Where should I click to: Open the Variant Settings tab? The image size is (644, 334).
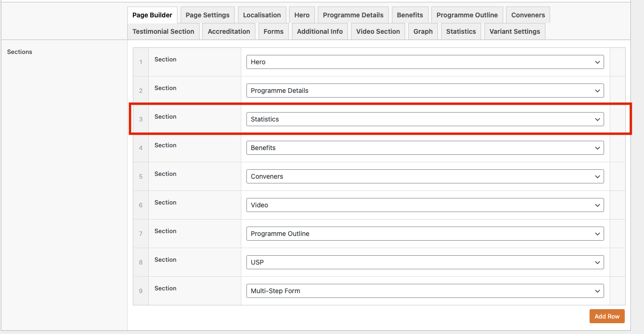tap(514, 31)
